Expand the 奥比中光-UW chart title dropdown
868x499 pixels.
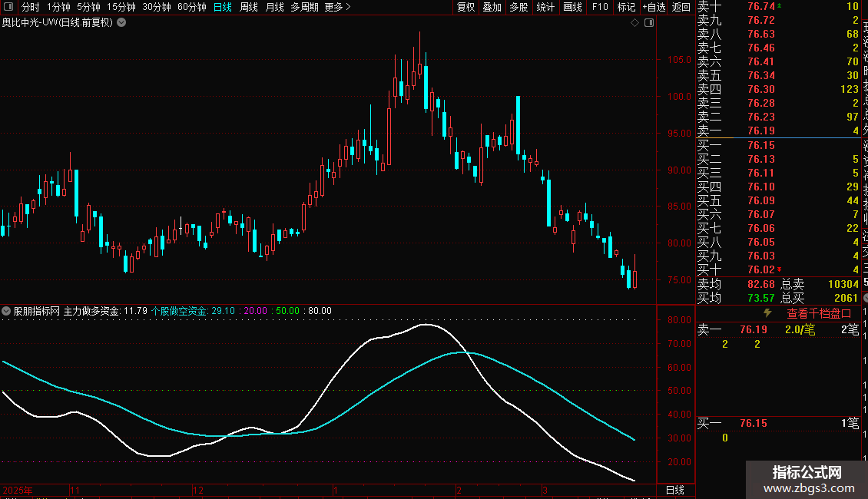pyautogui.click(x=121, y=22)
